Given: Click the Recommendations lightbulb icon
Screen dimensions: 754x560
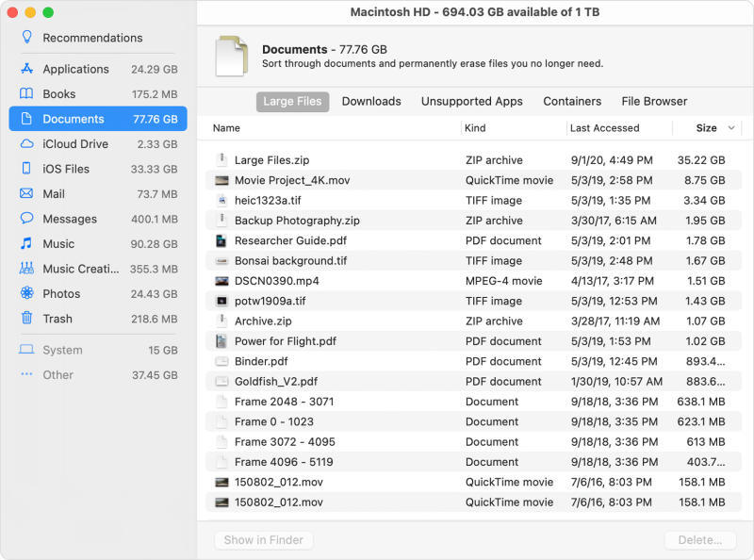Looking at the screenshot, I should coord(26,38).
